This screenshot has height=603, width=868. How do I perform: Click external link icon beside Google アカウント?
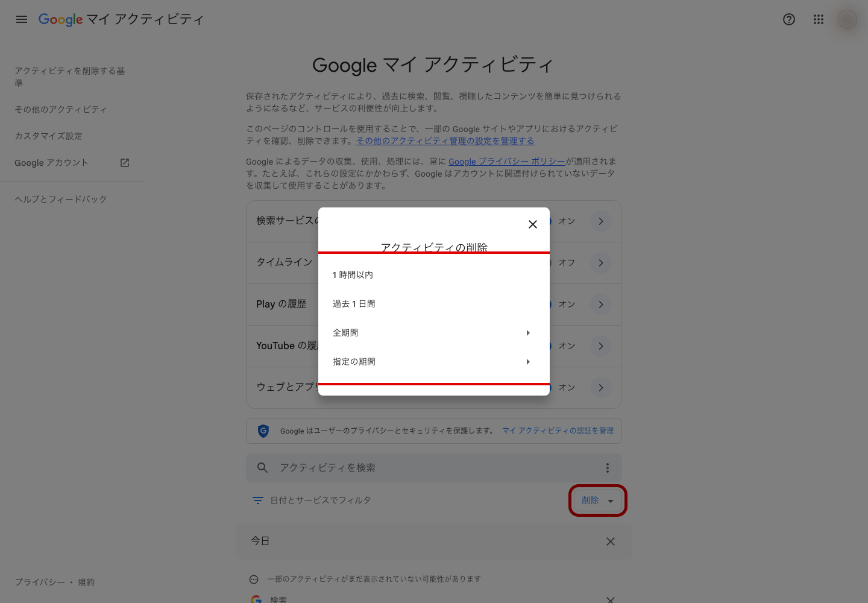click(x=125, y=163)
